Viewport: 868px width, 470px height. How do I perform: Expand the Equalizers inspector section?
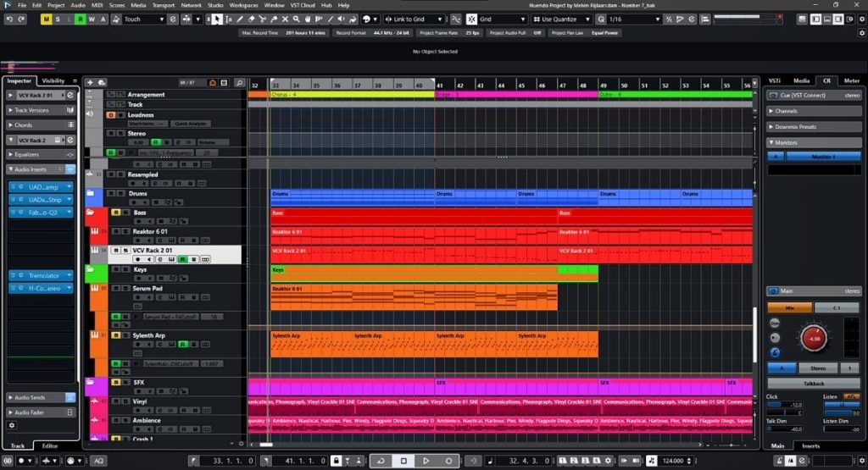40,155
